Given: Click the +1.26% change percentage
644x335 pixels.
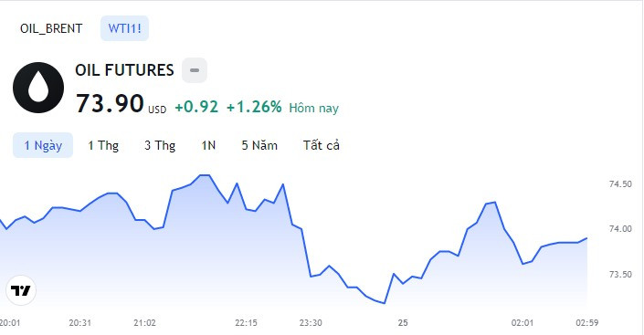Looking at the screenshot, I should [254, 107].
